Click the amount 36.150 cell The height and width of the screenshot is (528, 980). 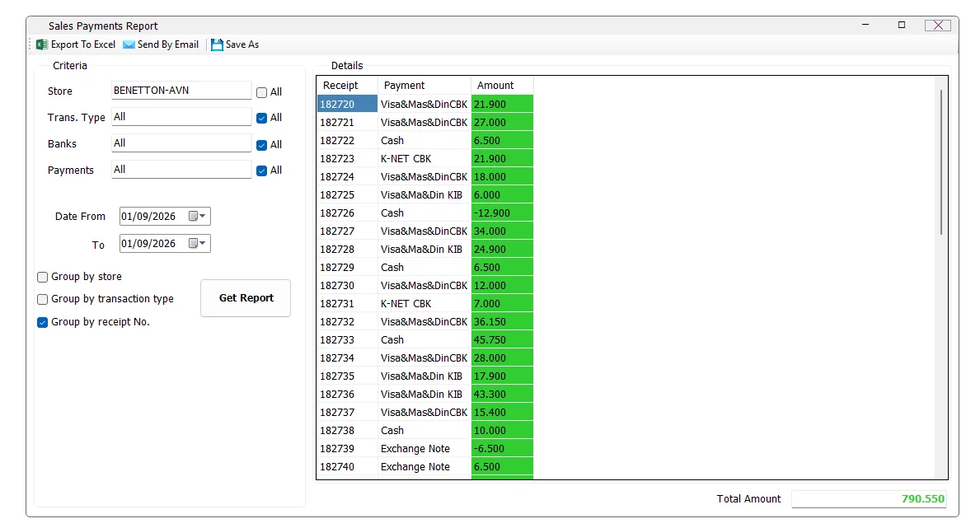coord(502,322)
